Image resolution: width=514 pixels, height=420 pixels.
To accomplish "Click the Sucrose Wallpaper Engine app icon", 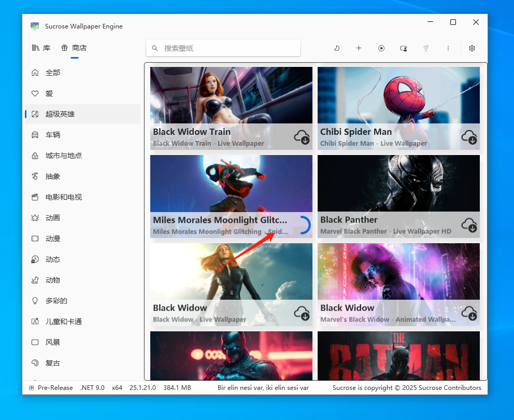I will coord(35,26).
